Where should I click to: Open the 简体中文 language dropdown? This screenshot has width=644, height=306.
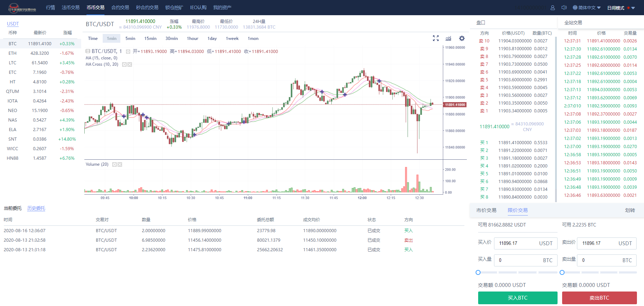click(587, 8)
